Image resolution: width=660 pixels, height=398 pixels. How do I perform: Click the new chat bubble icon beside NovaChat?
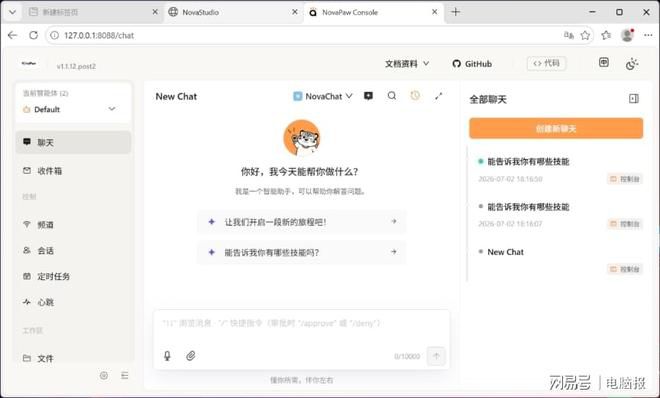pyautogui.click(x=368, y=96)
